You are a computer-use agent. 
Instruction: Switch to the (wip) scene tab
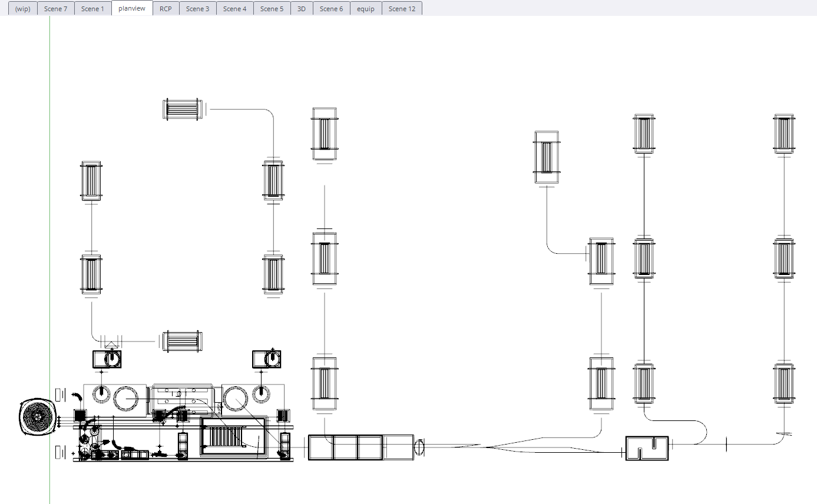point(23,8)
